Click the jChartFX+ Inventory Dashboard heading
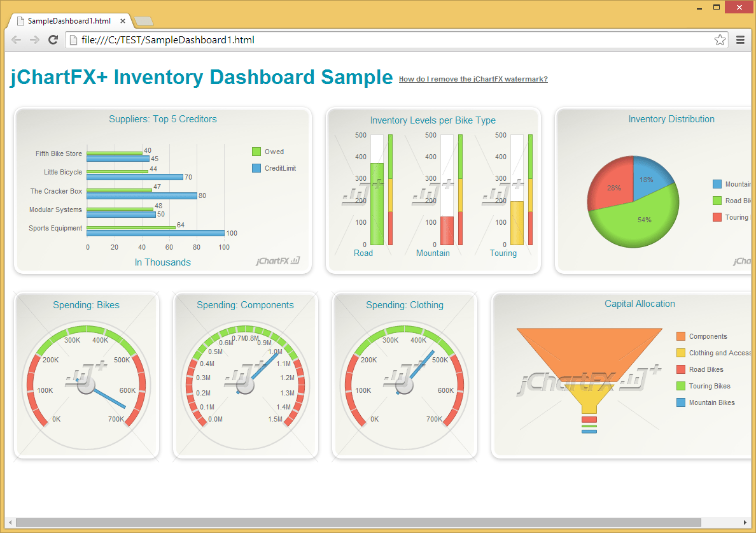 tap(202, 77)
